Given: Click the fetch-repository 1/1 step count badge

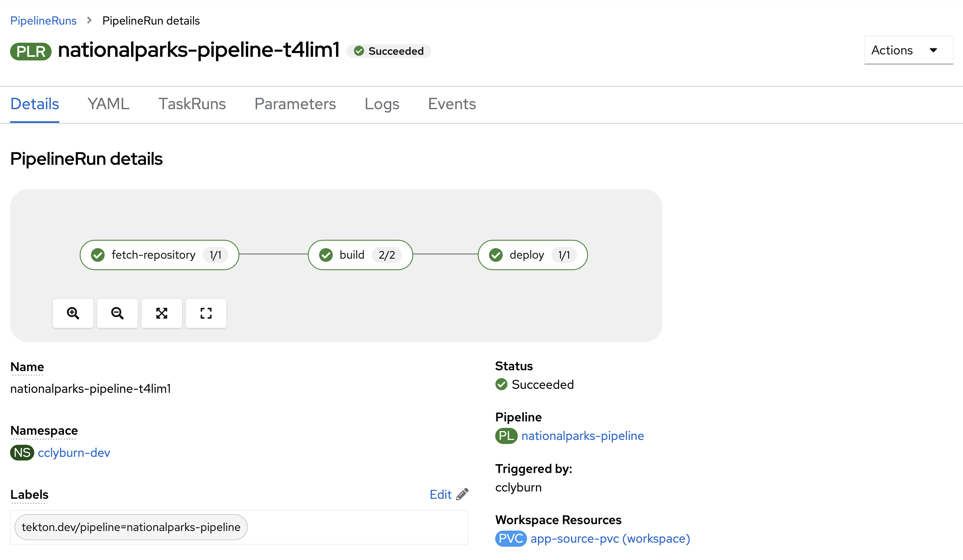Looking at the screenshot, I should click(216, 255).
